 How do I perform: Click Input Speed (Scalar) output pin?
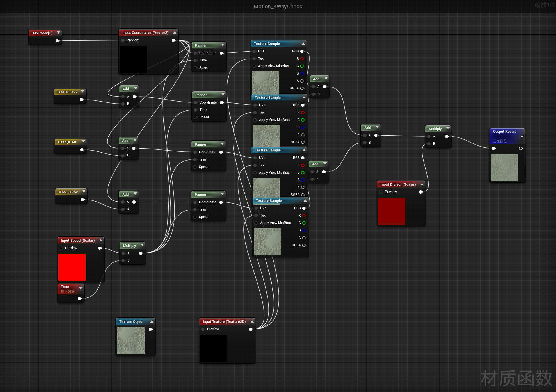point(100,248)
